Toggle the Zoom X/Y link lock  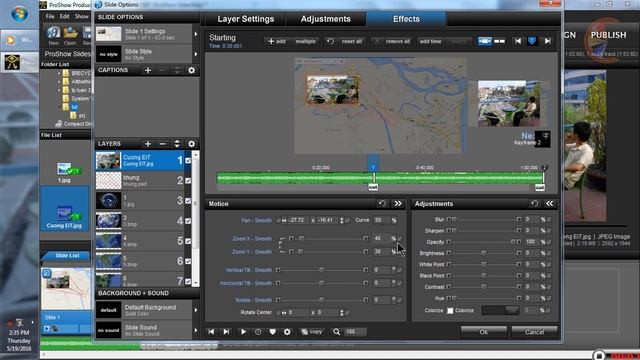click(x=282, y=245)
